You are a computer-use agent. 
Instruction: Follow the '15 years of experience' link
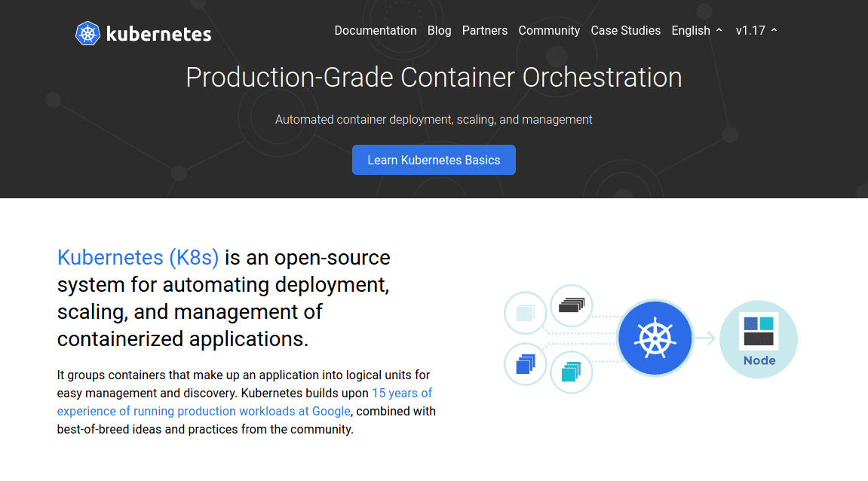tap(244, 402)
